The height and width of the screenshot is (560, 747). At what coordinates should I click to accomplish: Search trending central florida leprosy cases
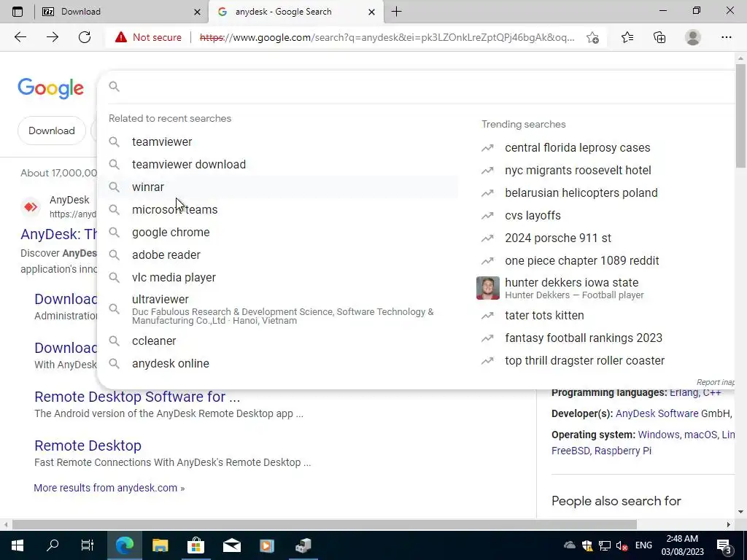(578, 147)
